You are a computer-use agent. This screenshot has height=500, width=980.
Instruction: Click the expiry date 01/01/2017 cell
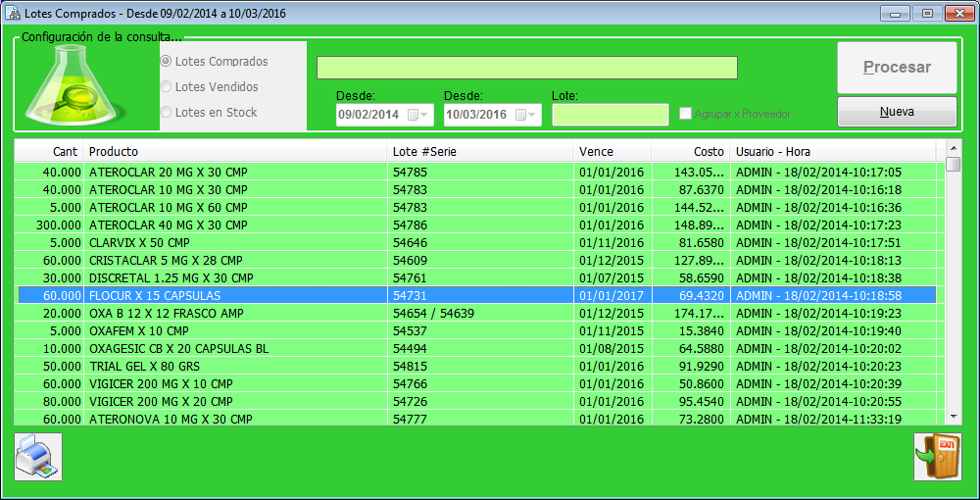click(x=612, y=295)
